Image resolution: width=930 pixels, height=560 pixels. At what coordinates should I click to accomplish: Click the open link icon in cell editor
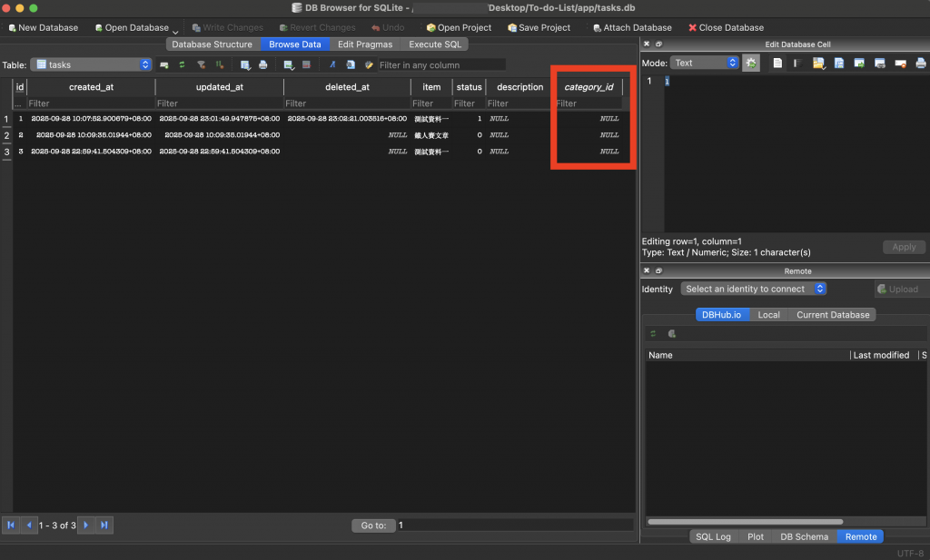(x=879, y=63)
